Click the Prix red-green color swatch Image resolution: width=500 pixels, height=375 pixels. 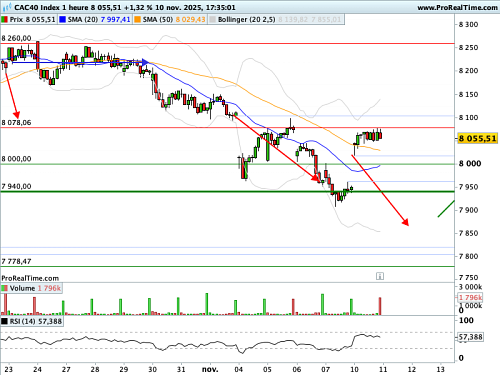[5, 20]
